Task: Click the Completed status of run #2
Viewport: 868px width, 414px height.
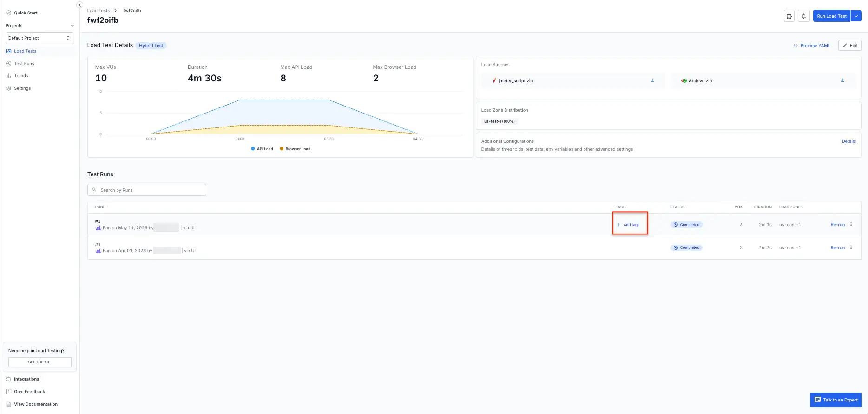Action: coord(686,225)
